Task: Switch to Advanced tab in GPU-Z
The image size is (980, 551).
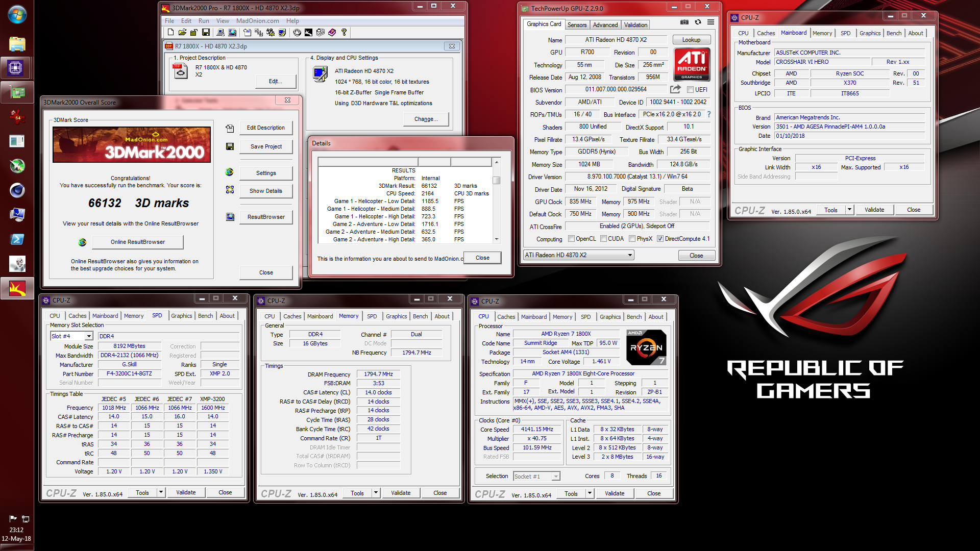Action: (605, 25)
